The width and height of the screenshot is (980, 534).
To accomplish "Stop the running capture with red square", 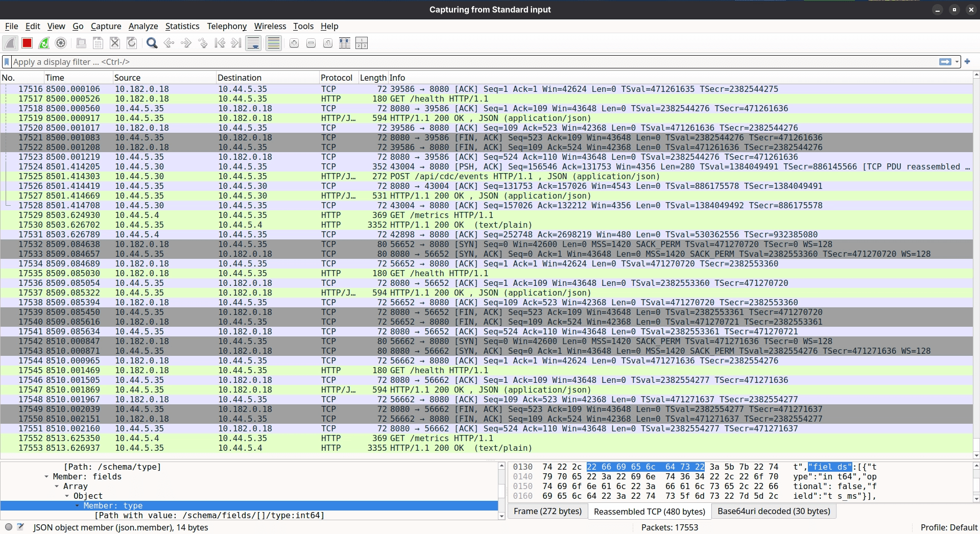I will point(27,43).
